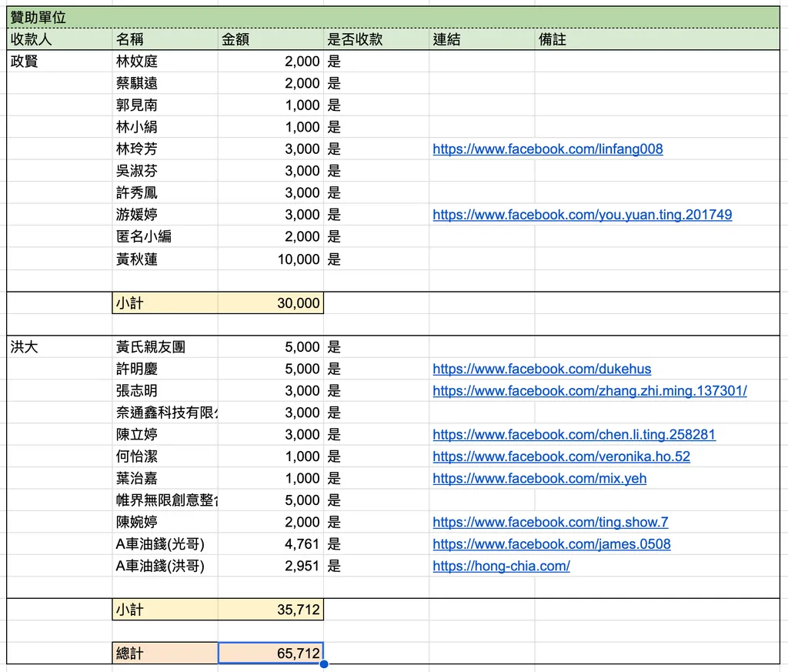Select the 2,951 amount cell
This screenshot has width=788, height=672.
point(270,566)
